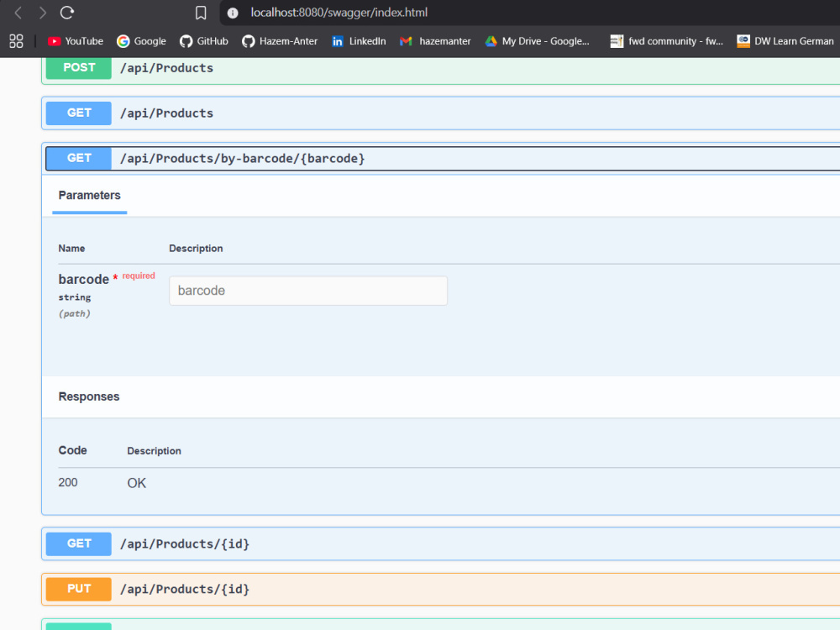Click the 'OK' response description

tap(137, 483)
